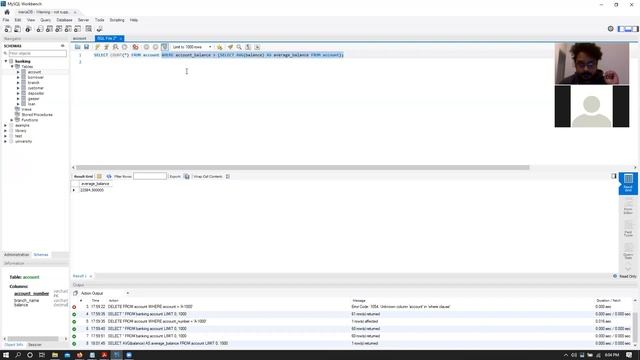The width and height of the screenshot is (640, 360).
Task: Expand the university schema
Action: click(6, 141)
